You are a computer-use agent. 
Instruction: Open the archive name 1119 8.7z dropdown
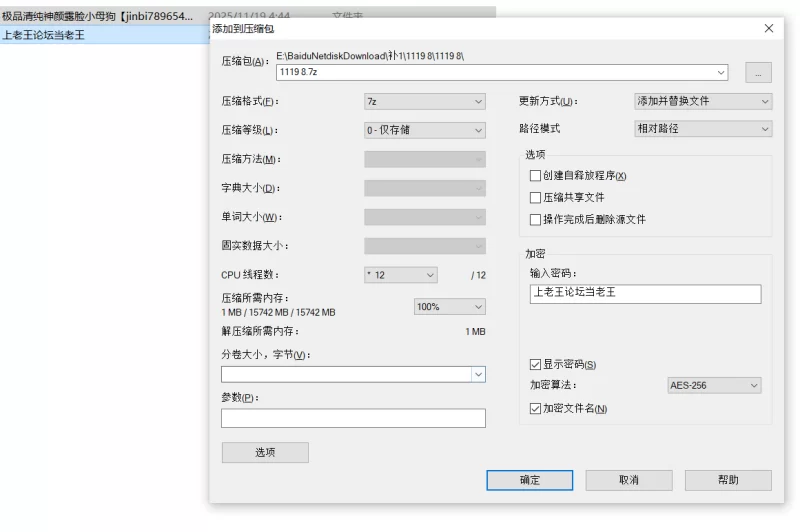(x=720, y=72)
